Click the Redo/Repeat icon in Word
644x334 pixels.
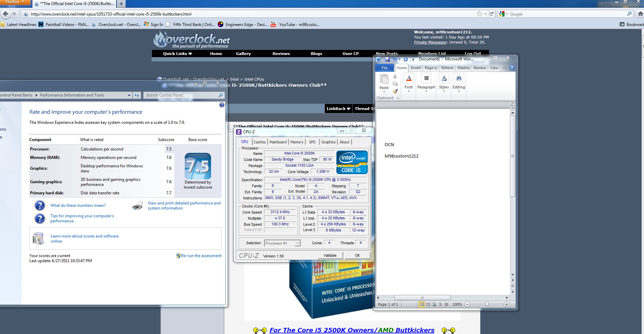pos(406,59)
